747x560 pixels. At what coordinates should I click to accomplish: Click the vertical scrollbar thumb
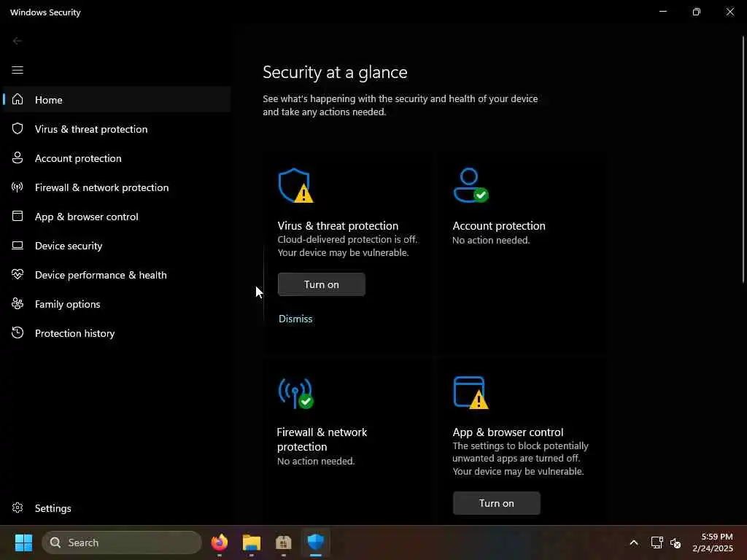[743, 160]
